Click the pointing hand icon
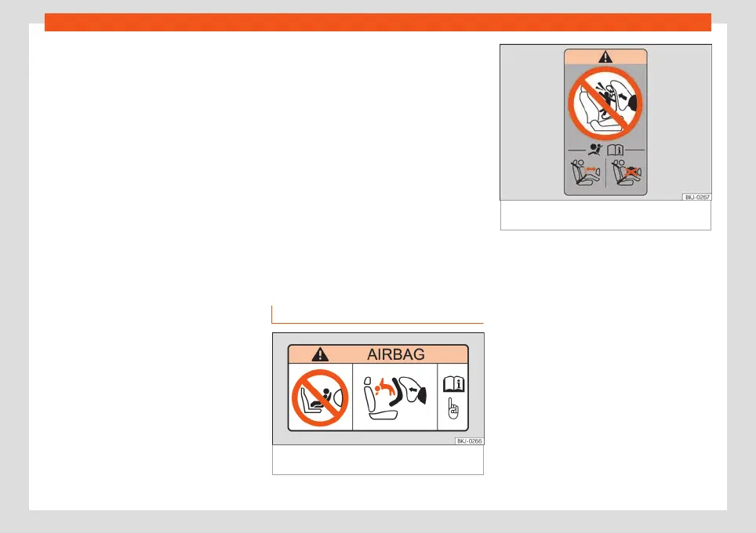The width and height of the screenshot is (756, 533). pos(453,408)
